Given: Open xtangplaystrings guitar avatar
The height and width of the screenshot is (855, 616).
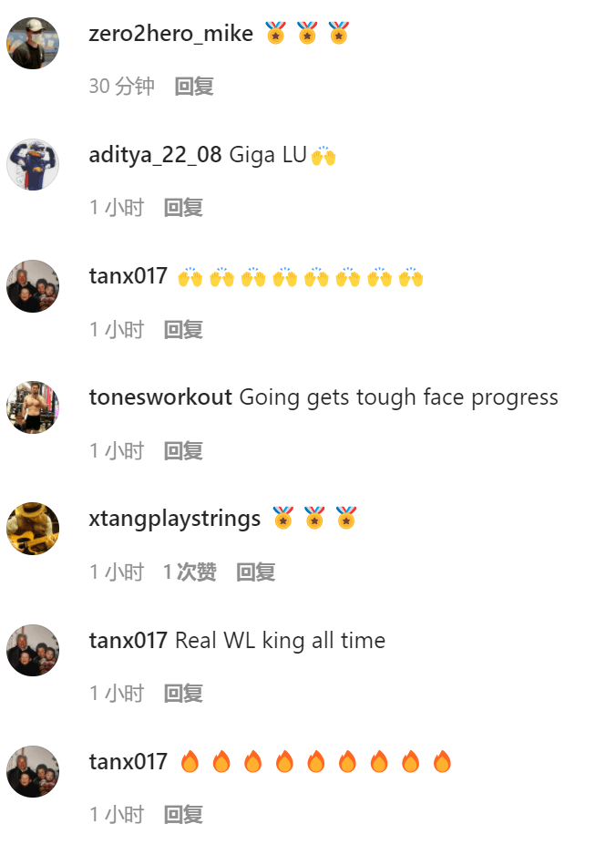Looking at the screenshot, I should (x=33, y=529).
